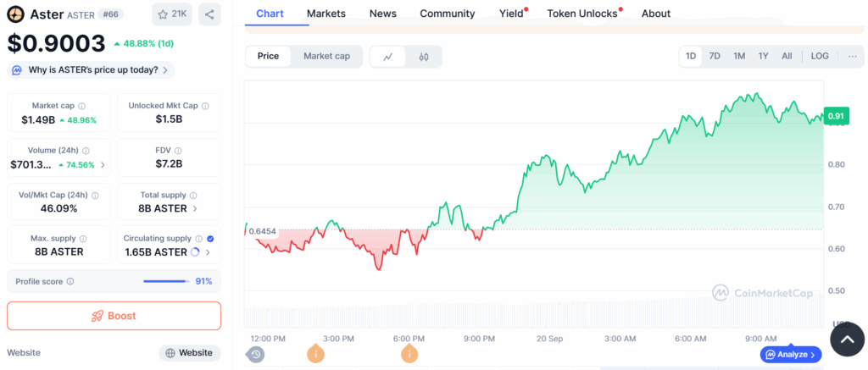Click the $1.49B market cap value

(x=38, y=120)
